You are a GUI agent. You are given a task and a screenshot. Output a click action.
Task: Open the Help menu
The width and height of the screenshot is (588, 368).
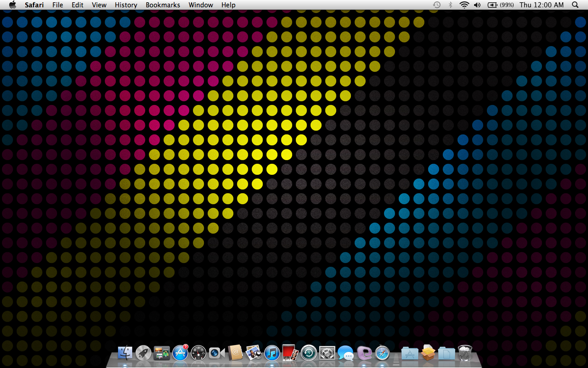point(228,5)
